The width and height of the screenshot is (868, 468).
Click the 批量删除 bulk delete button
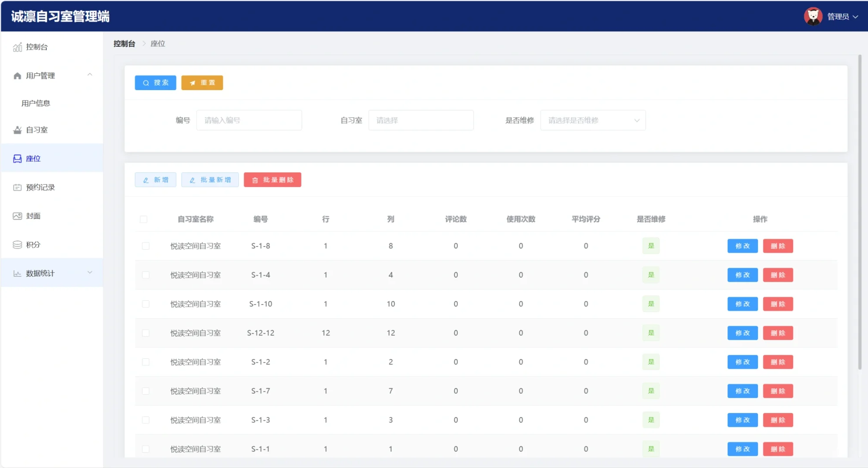coord(272,179)
